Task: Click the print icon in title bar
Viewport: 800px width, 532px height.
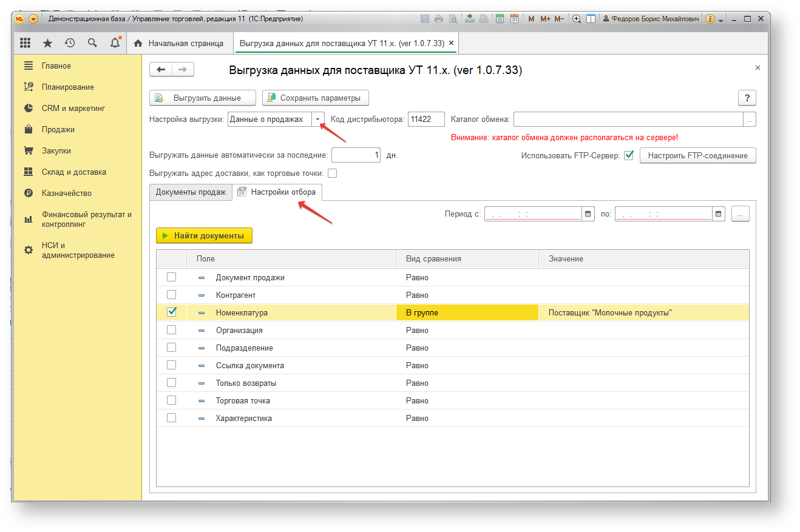Action: click(439, 19)
